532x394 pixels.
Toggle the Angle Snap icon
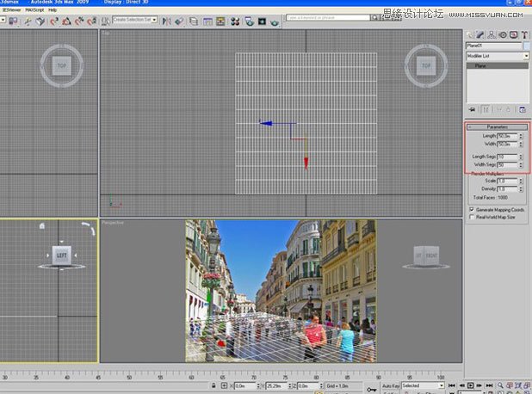[x=66, y=22]
